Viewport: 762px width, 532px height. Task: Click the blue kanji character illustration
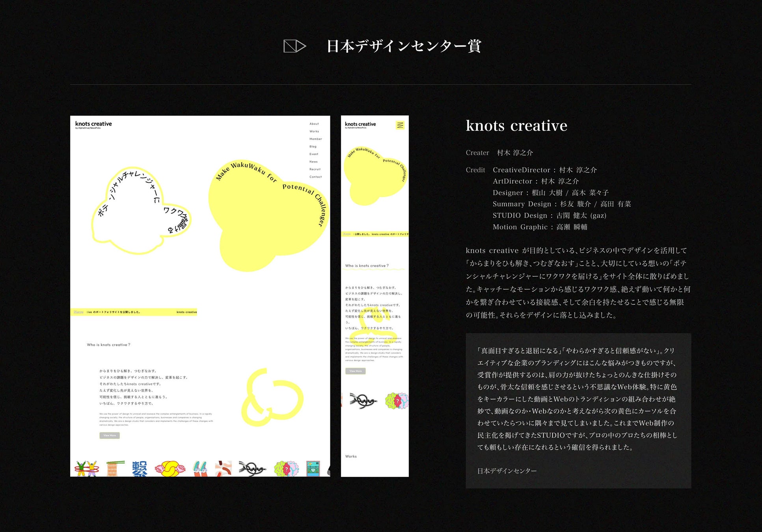140,469
